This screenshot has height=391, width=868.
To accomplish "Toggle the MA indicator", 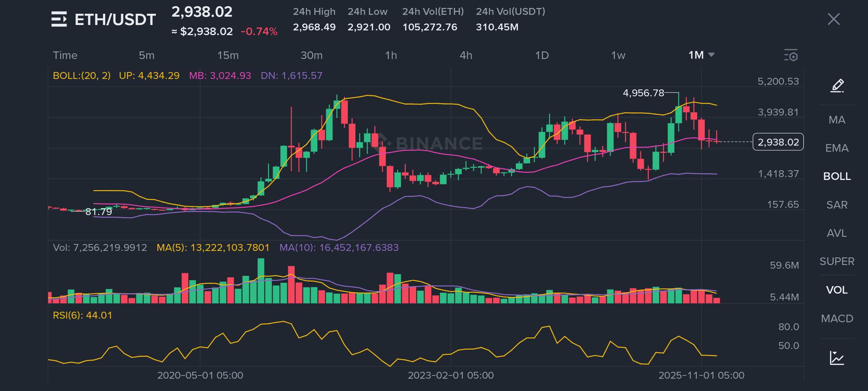I will click(837, 120).
